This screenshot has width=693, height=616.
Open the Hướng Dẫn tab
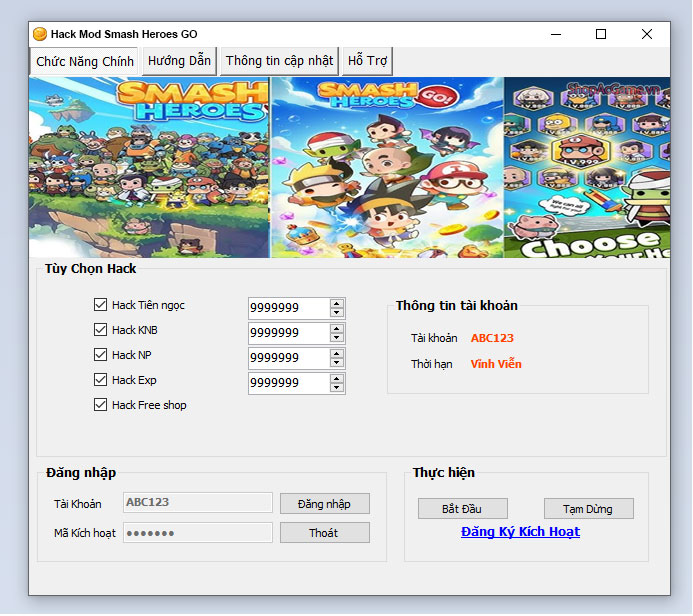coord(179,61)
